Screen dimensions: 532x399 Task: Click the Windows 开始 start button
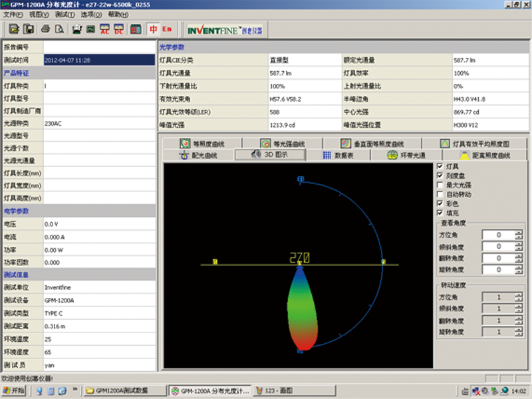13,390
